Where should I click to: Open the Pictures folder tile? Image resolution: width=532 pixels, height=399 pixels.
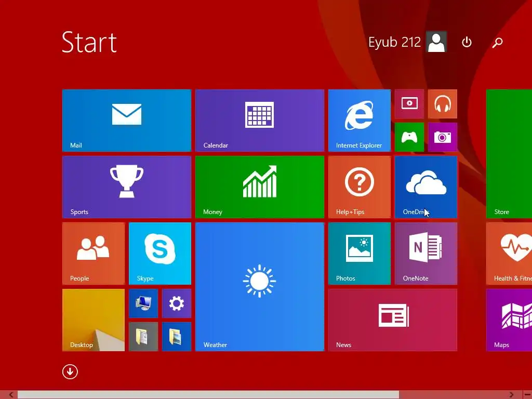click(x=177, y=337)
